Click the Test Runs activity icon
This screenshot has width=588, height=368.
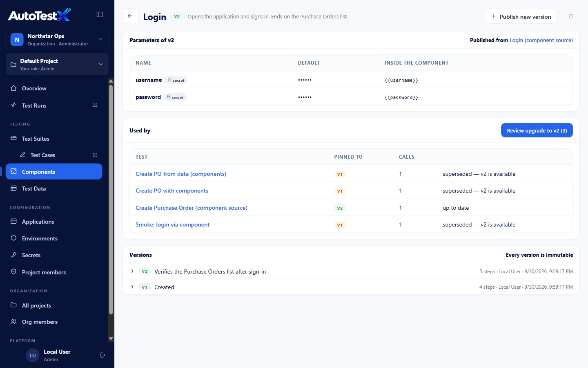tap(13, 105)
